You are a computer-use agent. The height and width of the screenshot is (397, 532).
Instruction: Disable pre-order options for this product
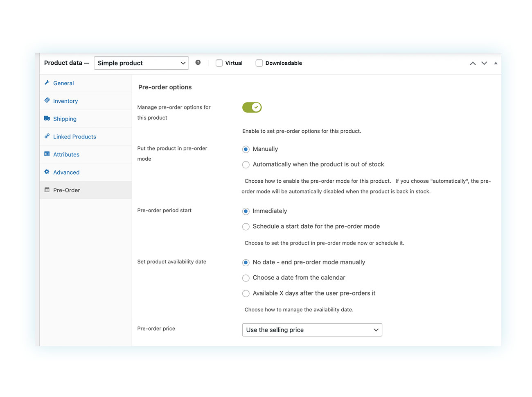tap(252, 107)
